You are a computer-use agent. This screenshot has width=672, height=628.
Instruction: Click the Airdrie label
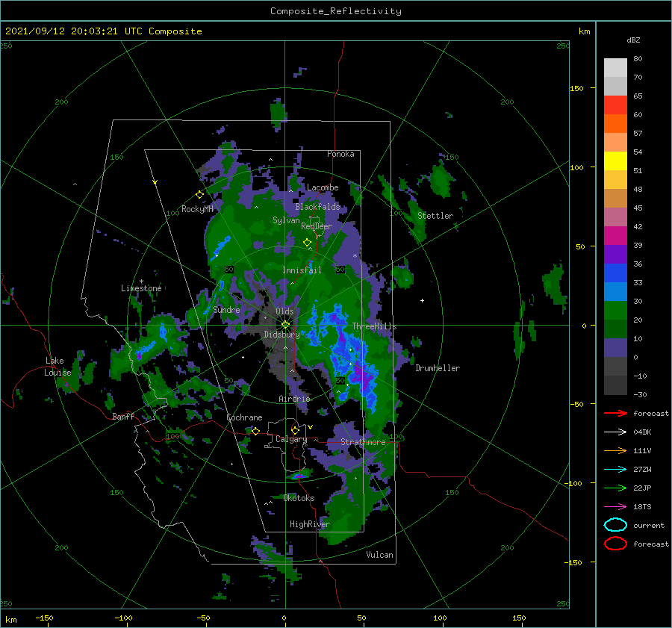tap(294, 399)
